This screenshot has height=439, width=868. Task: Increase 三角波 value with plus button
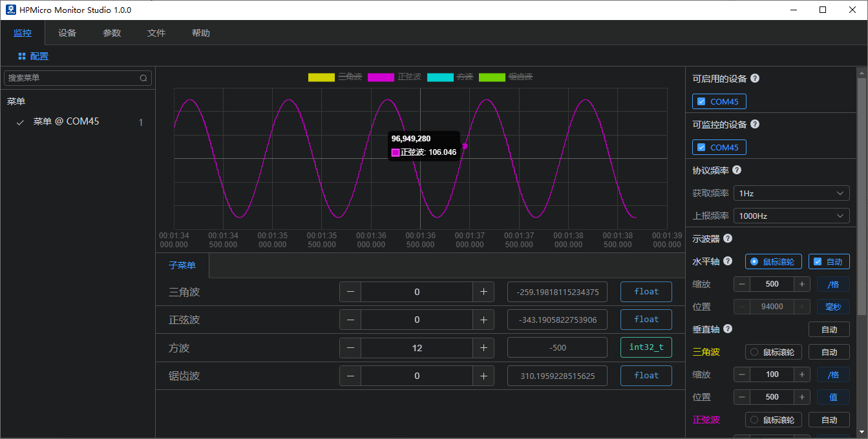point(483,292)
